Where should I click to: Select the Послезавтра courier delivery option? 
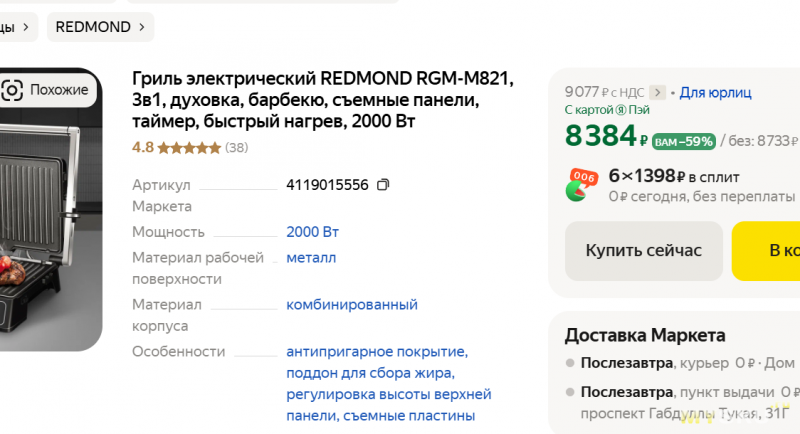pos(681,363)
